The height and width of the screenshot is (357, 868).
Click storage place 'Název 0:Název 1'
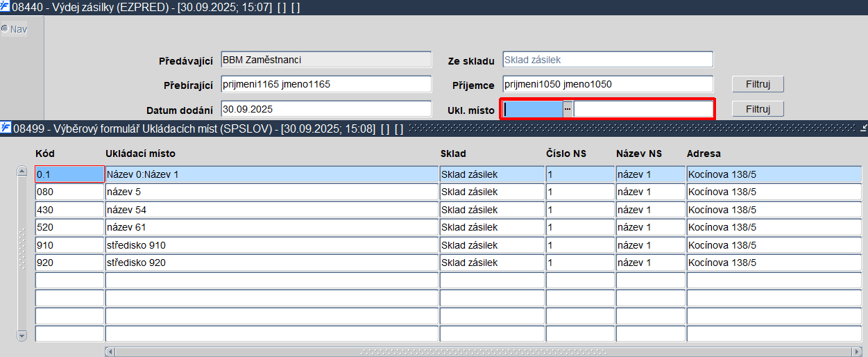271,174
